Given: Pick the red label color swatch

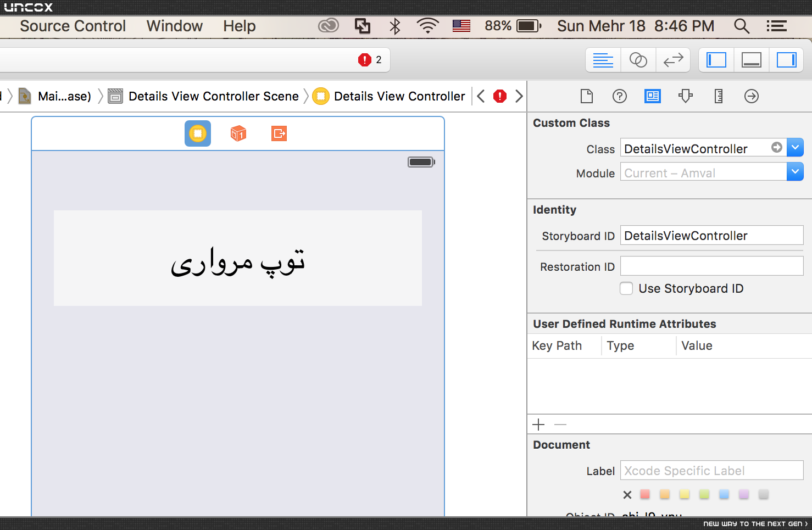Looking at the screenshot, I should click(x=646, y=494).
